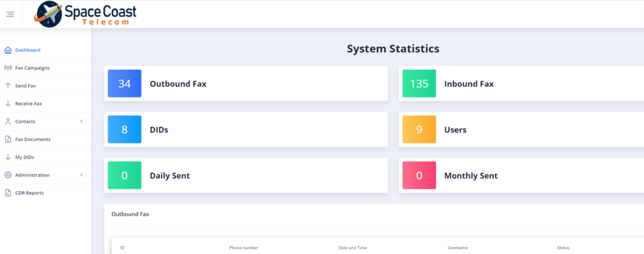Select the Contacts menu label
This screenshot has height=254, width=644.
25,121
